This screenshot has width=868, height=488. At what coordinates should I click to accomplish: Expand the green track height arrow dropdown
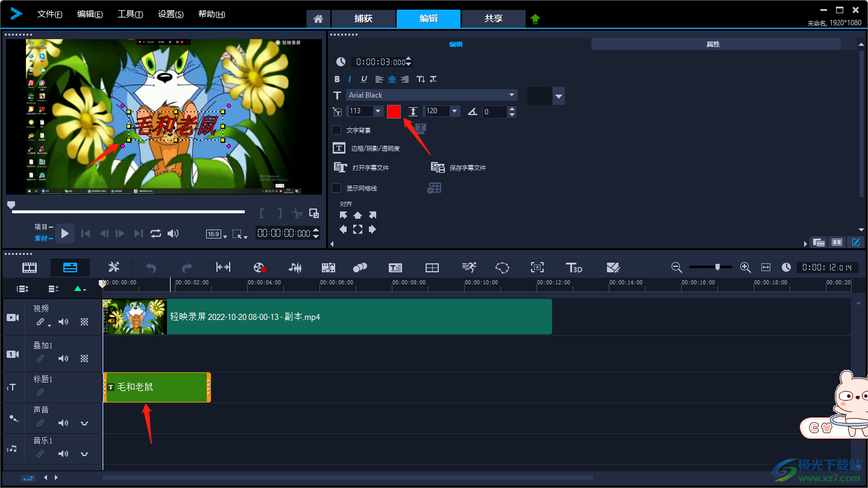[x=80, y=289]
